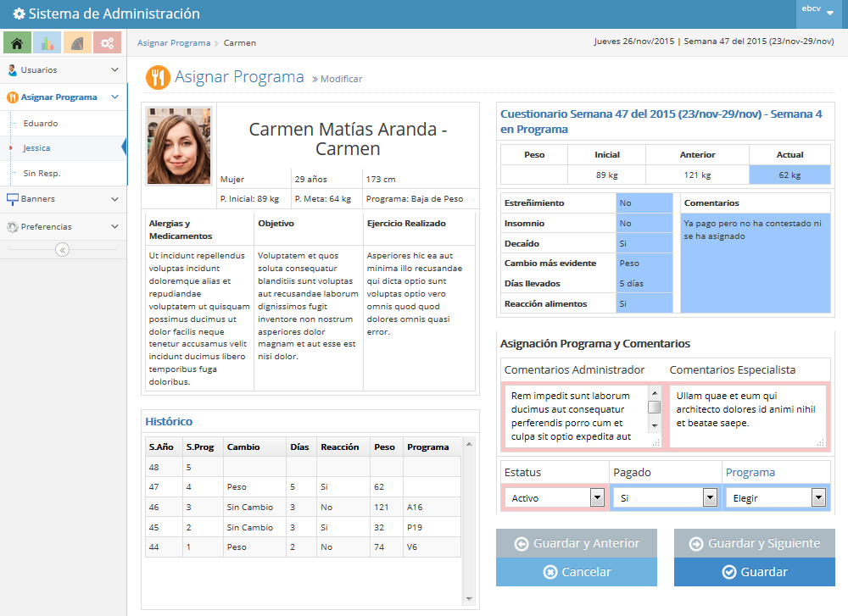Click the Banners billboard icon in sidebar

pos(13,199)
